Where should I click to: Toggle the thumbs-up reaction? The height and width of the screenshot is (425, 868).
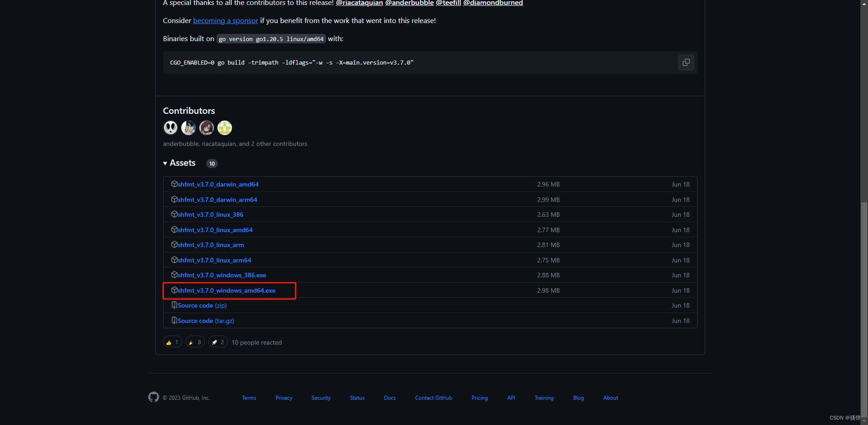pos(172,342)
